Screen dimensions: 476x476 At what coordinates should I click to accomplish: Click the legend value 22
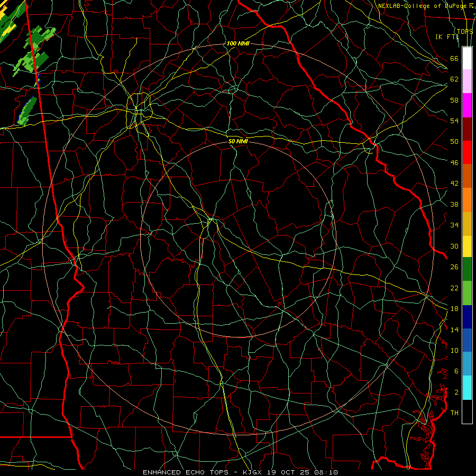click(454, 288)
